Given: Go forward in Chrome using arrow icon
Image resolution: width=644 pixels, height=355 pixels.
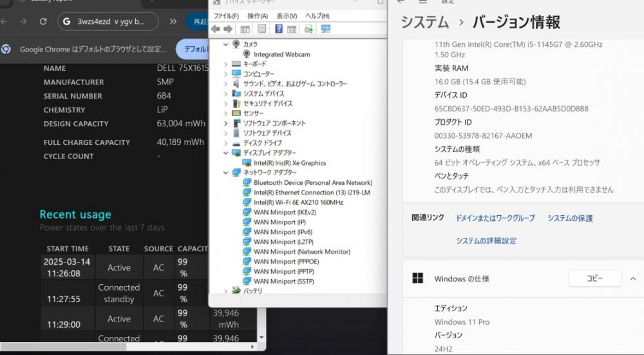Looking at the screenshot, I should pyautogui.click(x=23, y=21).
